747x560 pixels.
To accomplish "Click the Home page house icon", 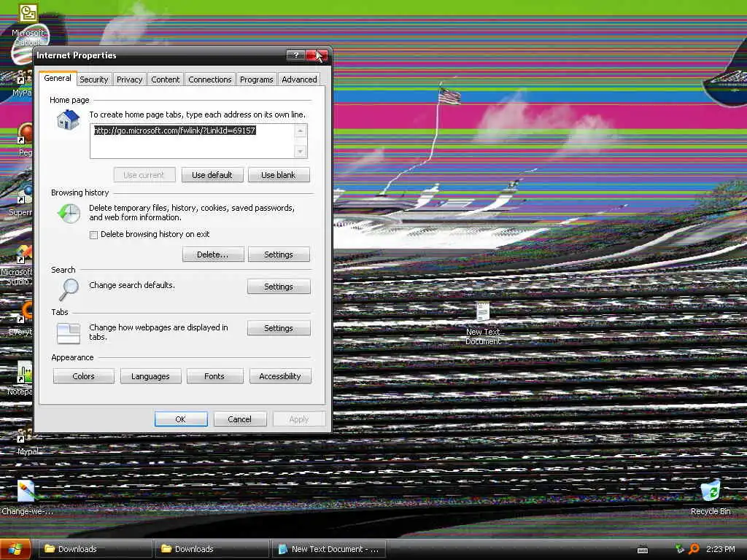I will 68,120.
